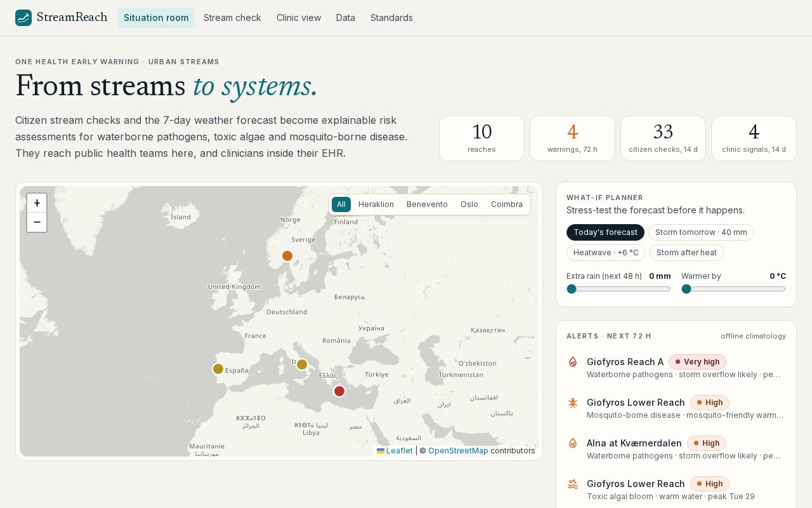The width and height of the screenshot is (812, 508).
Task: Filter the map to Benevento
Action: coord(427,204)
